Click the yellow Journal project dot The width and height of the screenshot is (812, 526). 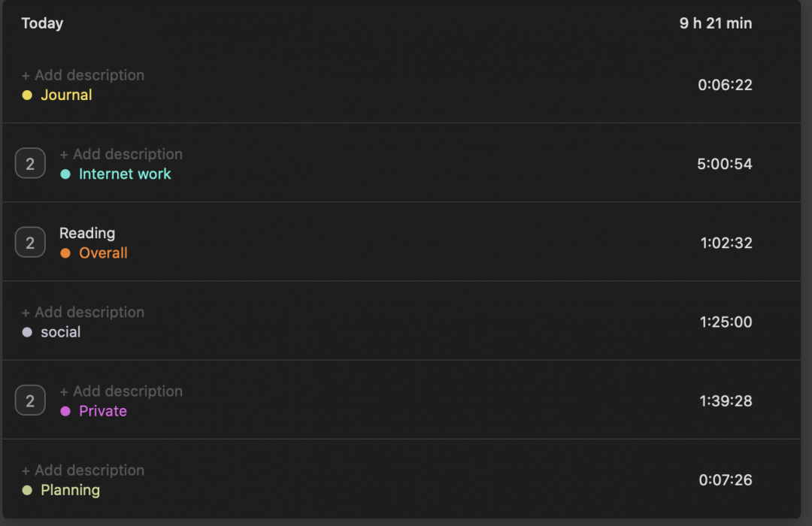[27, 95]
